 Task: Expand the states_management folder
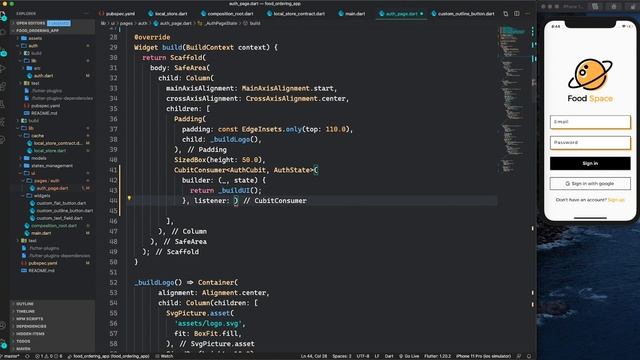pos(52,166)
